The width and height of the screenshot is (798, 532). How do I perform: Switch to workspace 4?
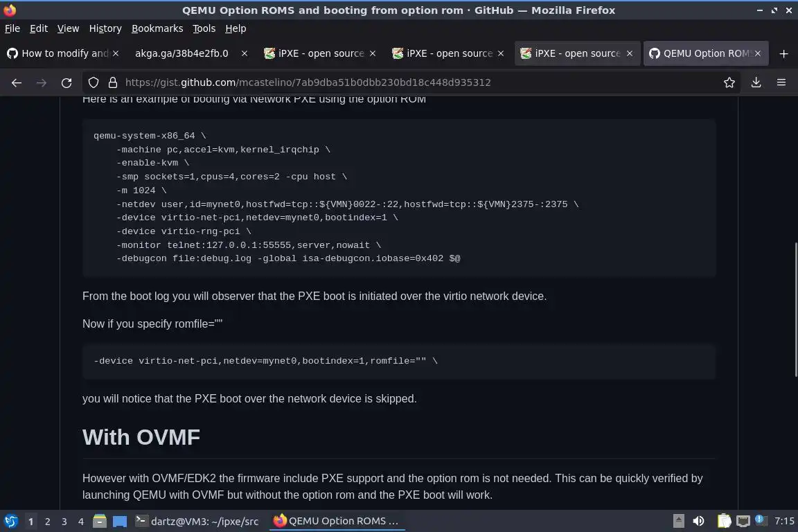pos(81,522)
